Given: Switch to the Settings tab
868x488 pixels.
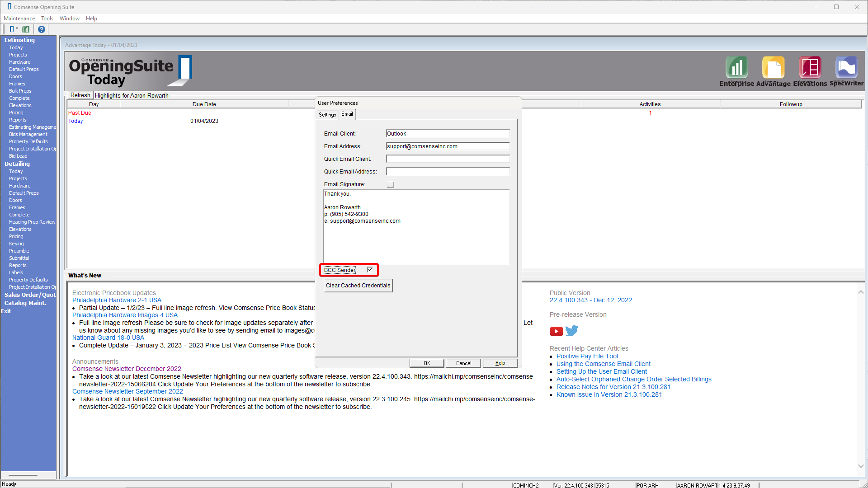Looking at the screenshot, I should pos(327,115).
